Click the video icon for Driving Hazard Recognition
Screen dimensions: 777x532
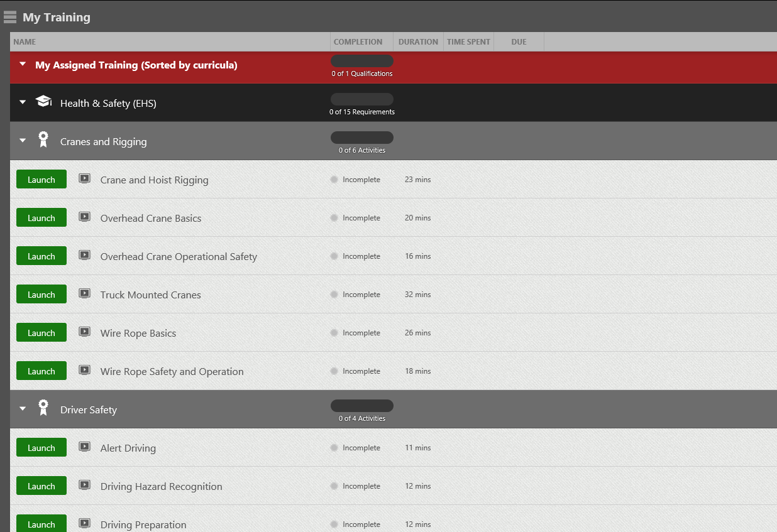click(85, 486)
